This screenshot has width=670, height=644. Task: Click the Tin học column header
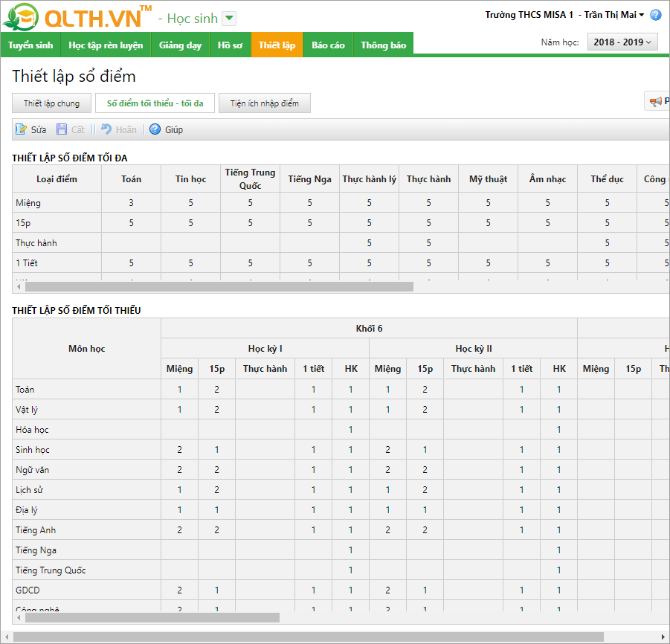[x=190, y=179]
